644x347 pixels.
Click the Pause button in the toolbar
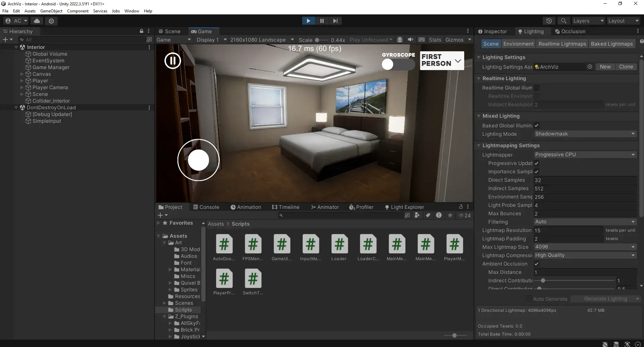click(322, 21)
